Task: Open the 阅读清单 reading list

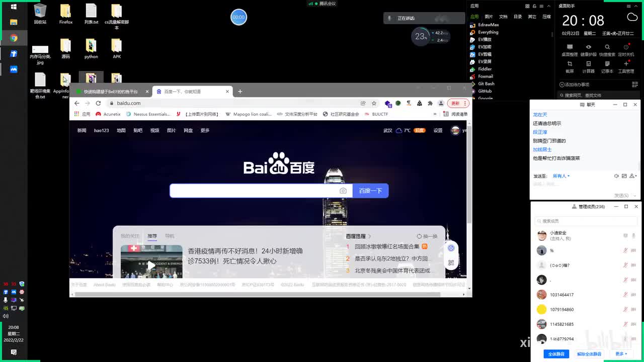Action: (x=456, y=114)
